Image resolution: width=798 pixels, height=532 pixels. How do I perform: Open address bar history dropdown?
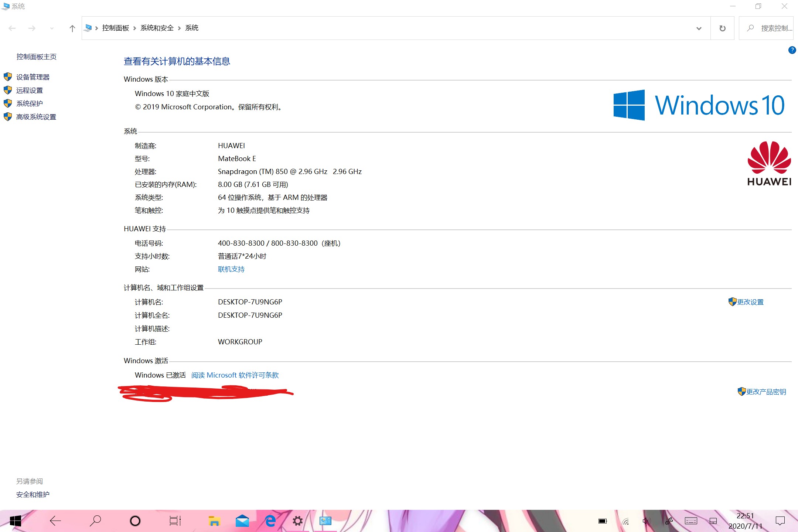coord(699,28)
